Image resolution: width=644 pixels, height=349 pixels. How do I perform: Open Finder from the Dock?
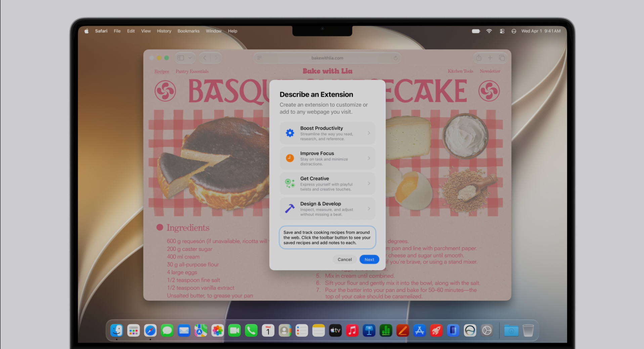(117, 331)
